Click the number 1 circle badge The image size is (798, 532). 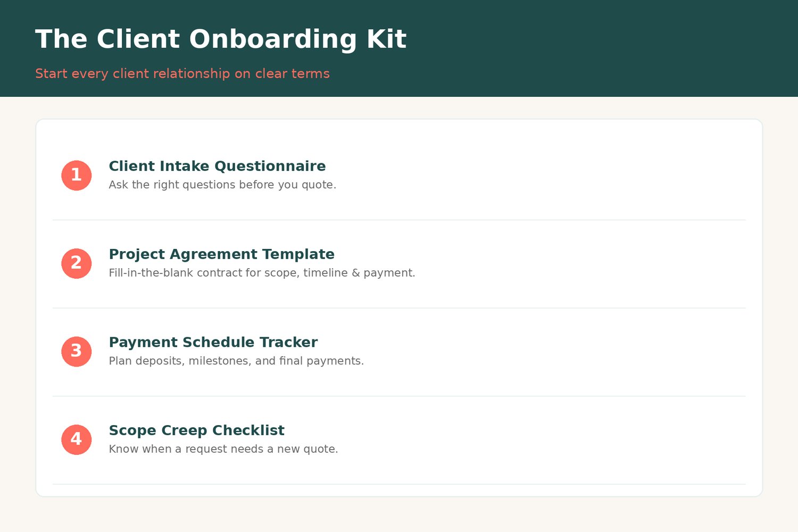77,176
